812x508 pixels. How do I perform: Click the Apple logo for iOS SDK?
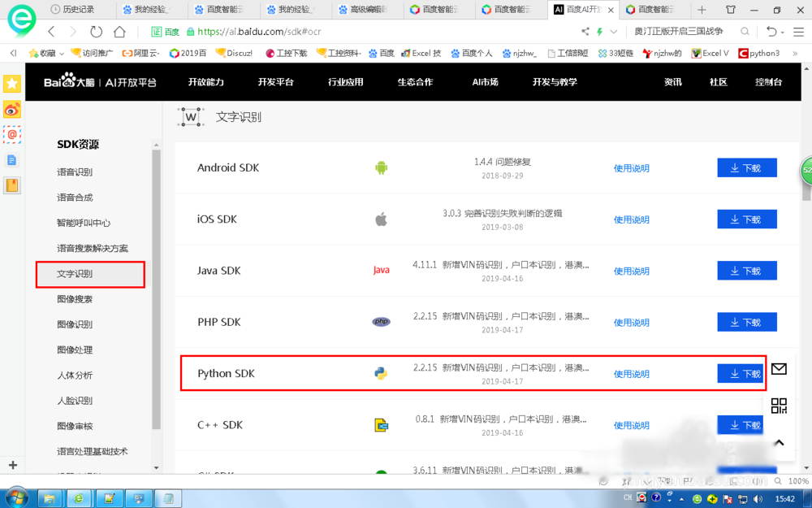click(x=381, y=219)
